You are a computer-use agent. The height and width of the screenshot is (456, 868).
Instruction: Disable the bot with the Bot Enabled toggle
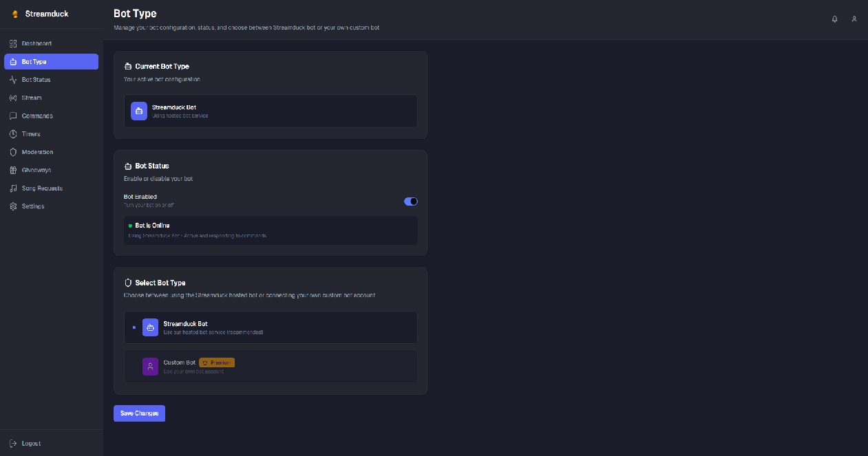pyautogui.click(x=411, y=201)
